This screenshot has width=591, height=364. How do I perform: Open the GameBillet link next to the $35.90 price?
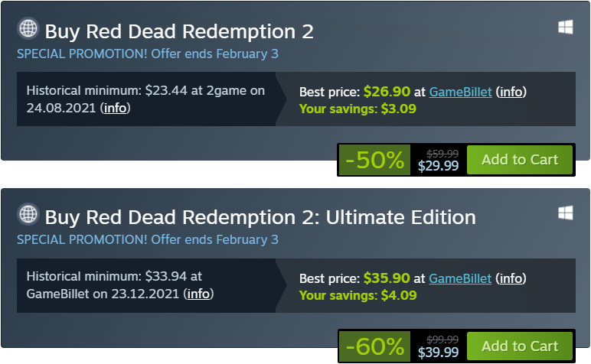pos(460,278)
